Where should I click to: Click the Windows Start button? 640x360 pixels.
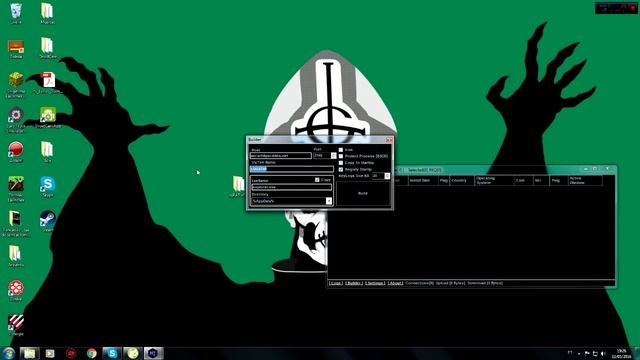[x=9, y=353]
